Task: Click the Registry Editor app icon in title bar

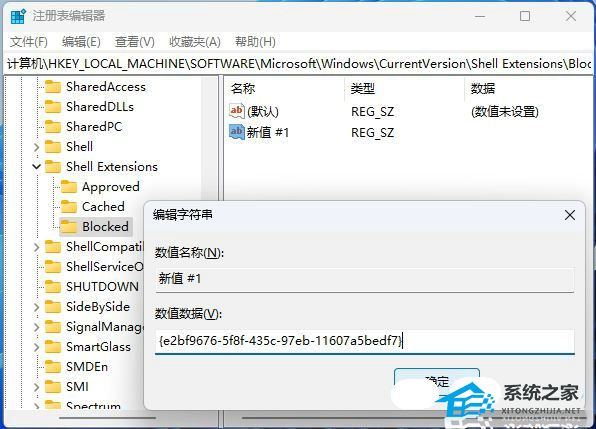Action: pyautogui.click(x=18, y=17)
